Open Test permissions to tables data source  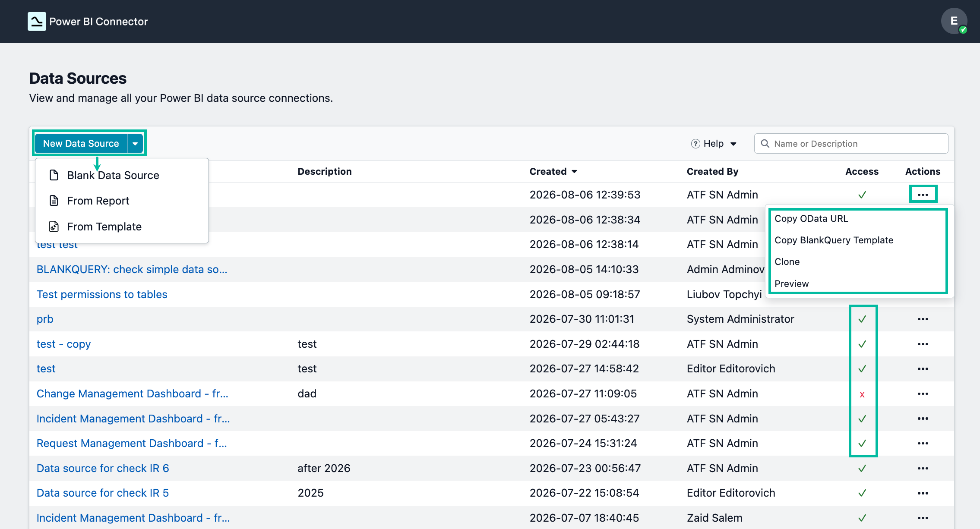tap(102, 294)
